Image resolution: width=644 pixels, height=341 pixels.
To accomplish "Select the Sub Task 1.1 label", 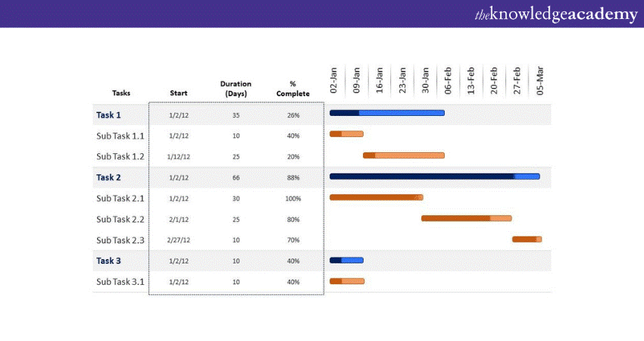I will pyautogui.click(x=120, y=136).
